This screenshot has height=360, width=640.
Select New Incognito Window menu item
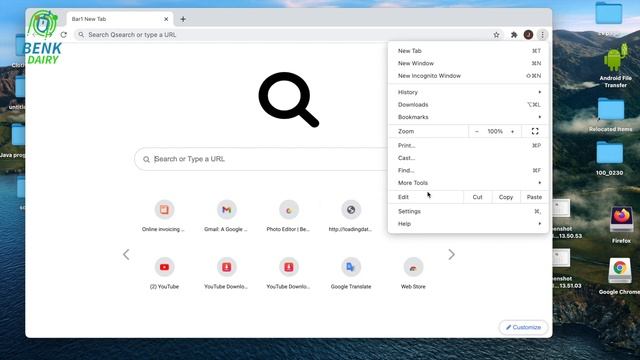[468, 76]
